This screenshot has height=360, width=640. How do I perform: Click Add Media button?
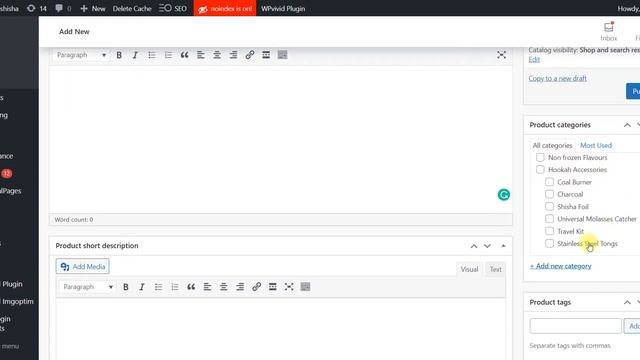coord(82,267)
